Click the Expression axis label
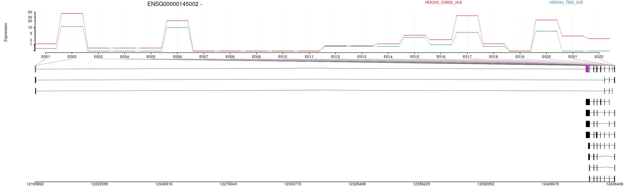Viewport: 644px width, 188px height. [x=6, y=32]
